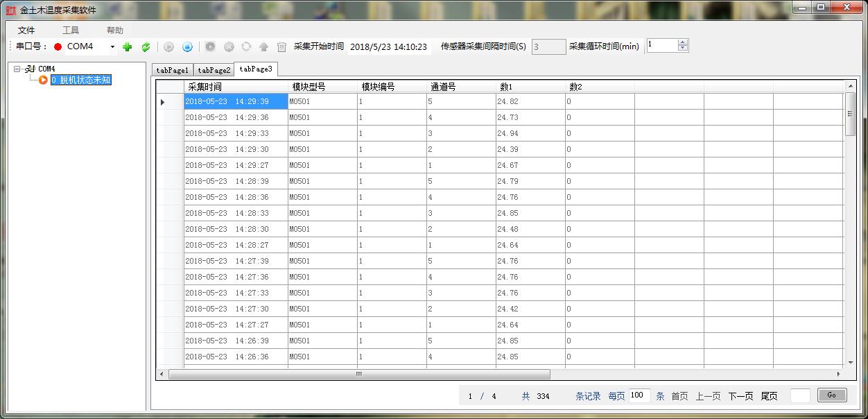This screenshot has height=419, width=868.
Task: Go to next page via 下一页
Action: tap(740, 396)
